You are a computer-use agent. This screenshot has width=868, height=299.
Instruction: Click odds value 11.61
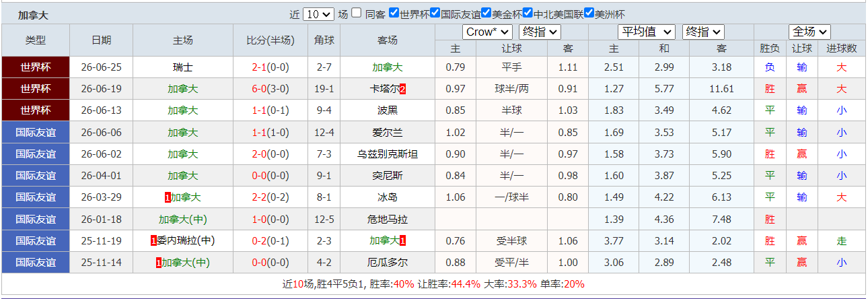click(721, 89)
